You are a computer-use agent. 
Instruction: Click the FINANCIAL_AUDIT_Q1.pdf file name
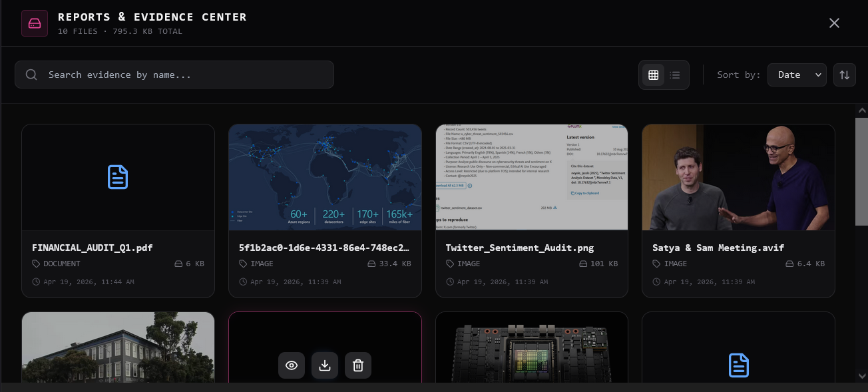[93, 248]
